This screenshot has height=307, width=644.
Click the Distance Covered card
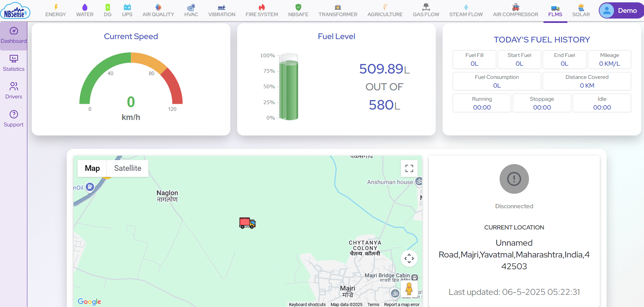coord(587,81)
